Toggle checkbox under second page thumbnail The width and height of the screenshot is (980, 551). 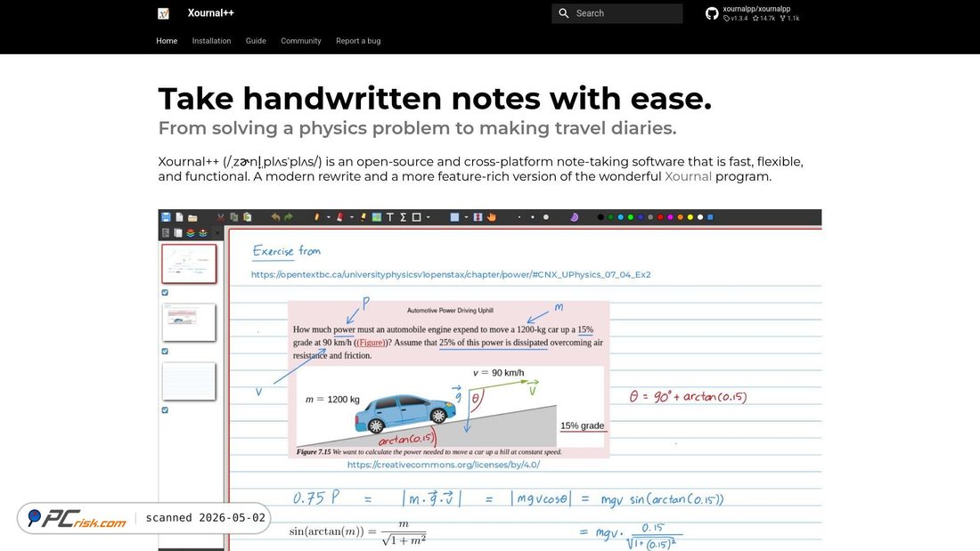[165, 351]
